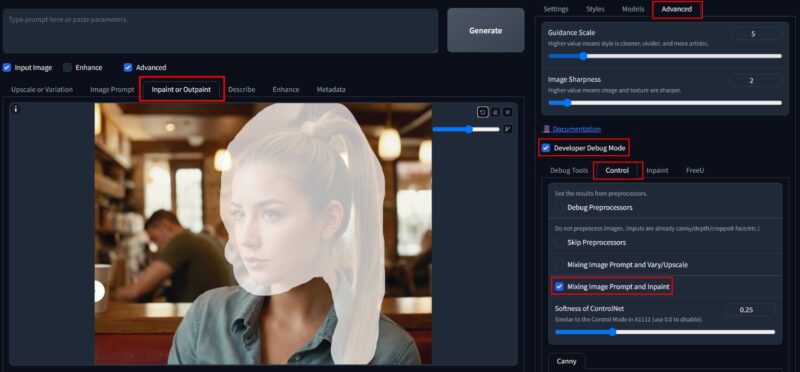This screenshot has width=800, height=372.
Task: Click the prompt text box
Action: coord(220,30)
